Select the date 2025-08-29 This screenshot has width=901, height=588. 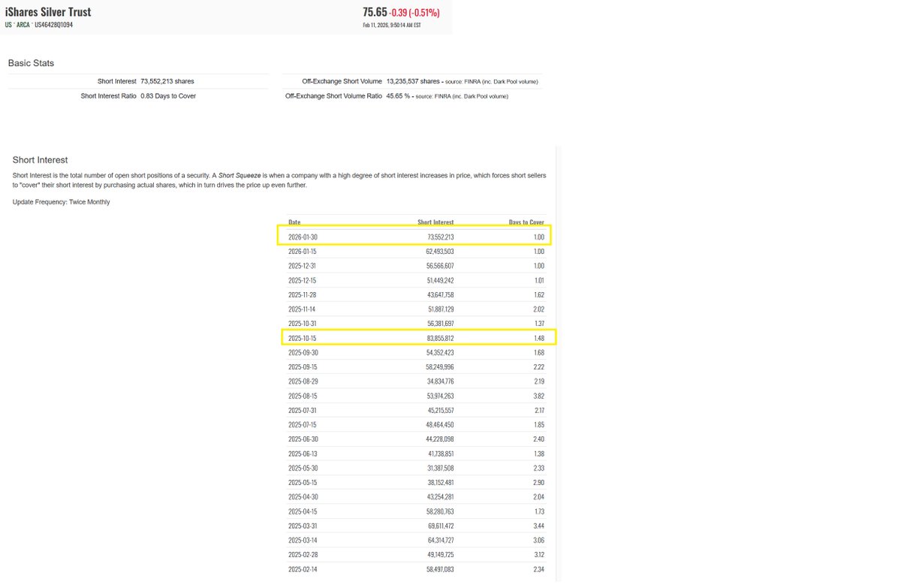[303, 381]
